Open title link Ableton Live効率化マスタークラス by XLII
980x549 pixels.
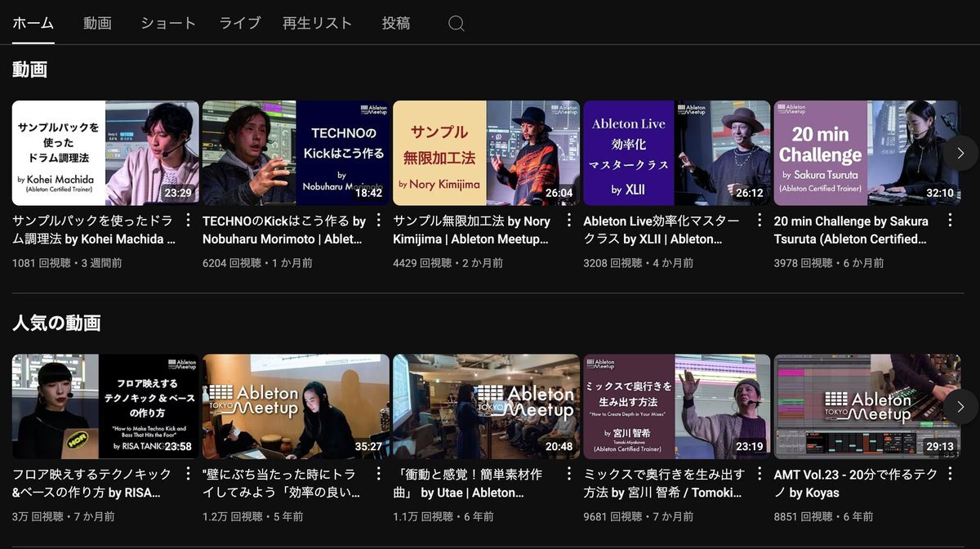point(662,230)
